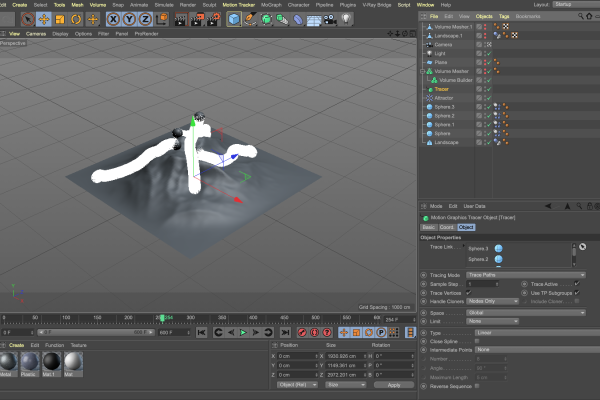Toggle the X axis lock
Viewport: 600px width, 400px height.
pyautogui.click(x=113, y=19)
